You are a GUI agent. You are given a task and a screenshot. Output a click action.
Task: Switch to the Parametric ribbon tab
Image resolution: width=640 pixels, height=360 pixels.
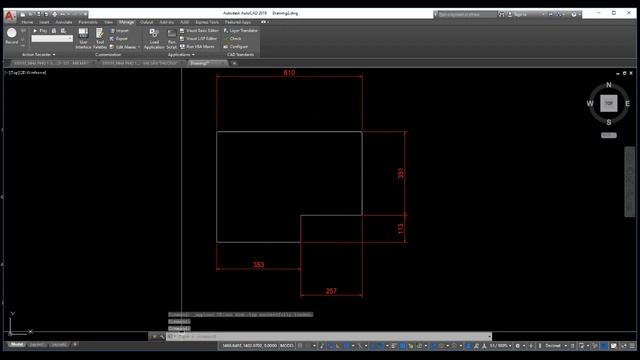(88, 22)
